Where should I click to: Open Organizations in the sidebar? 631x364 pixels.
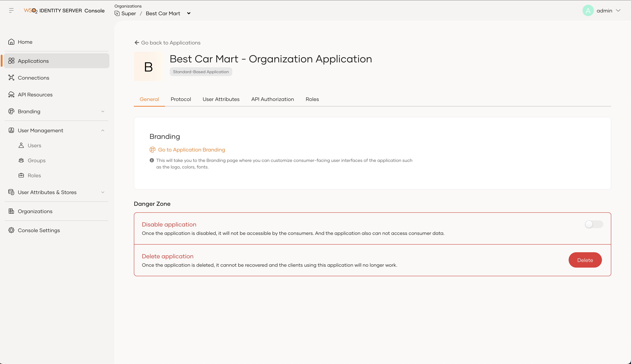(57, 211)
